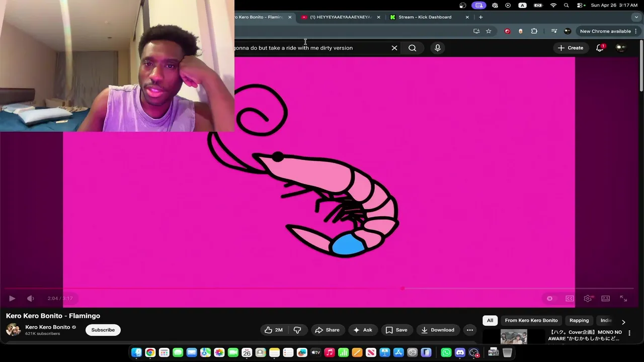Image resolution: width=644 pixels, height=362 pixels.
Task: Open options for MONO NO AWARE video
Action: [x=629, y=333]
